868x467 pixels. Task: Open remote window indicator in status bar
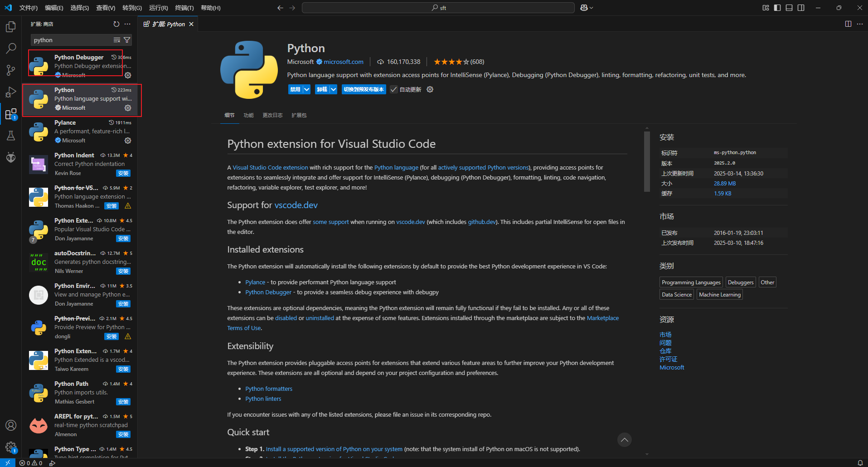tap(8, 463)
